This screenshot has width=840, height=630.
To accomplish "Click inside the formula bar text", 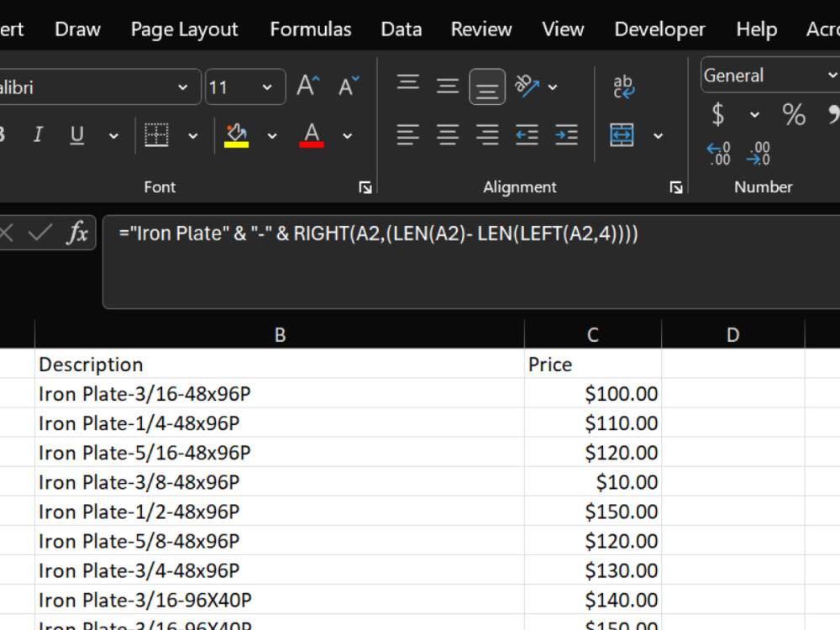I will pyautogui.click(x=378, y=234).
